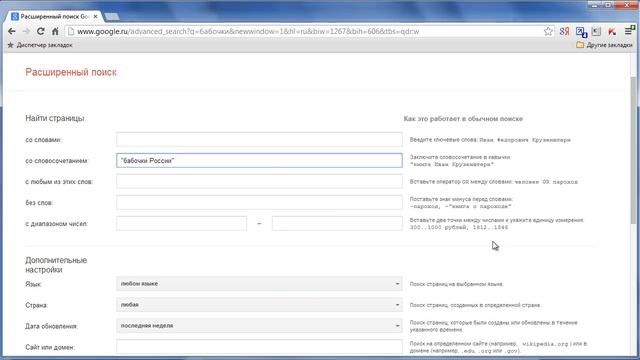The width and height of the screenshot is (640, 360).
Task: Close the Расширенный поиск browser tab
Action: click(95, 16)
